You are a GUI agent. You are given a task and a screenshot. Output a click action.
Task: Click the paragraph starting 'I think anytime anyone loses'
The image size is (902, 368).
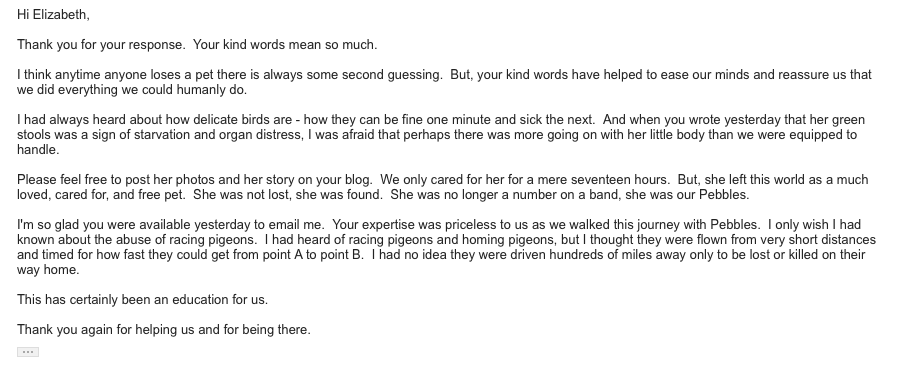(444, 82)
